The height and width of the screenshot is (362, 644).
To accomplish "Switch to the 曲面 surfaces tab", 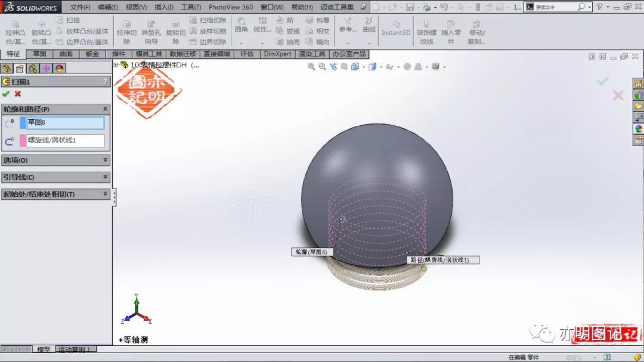I will point(66,54).
